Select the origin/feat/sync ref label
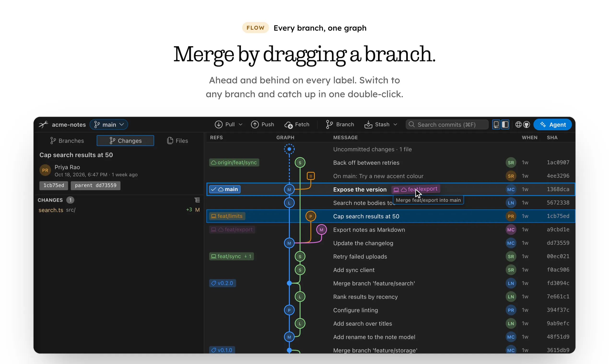 [234, 162]
